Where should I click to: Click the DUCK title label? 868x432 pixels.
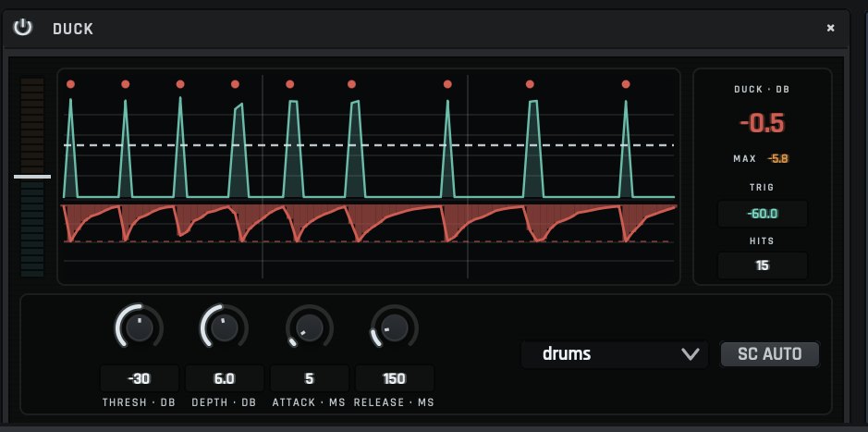pyautogui.click(x=73, y=29)
